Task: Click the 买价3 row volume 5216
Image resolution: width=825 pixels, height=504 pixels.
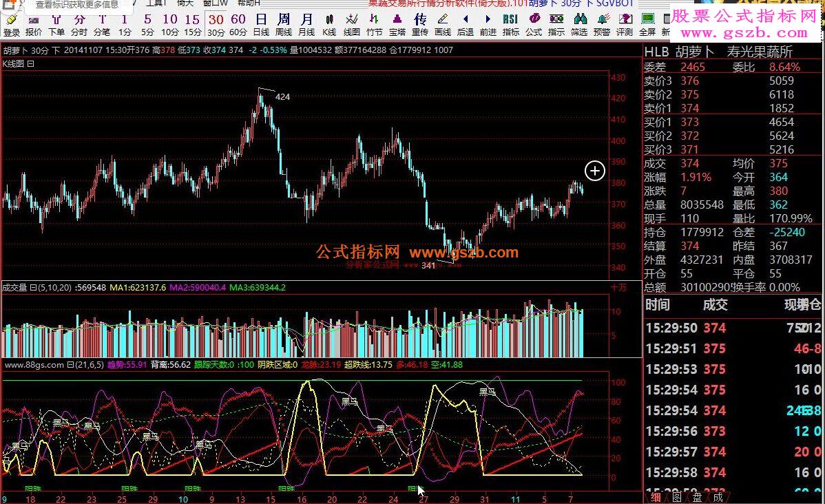Action: point(782,149)
